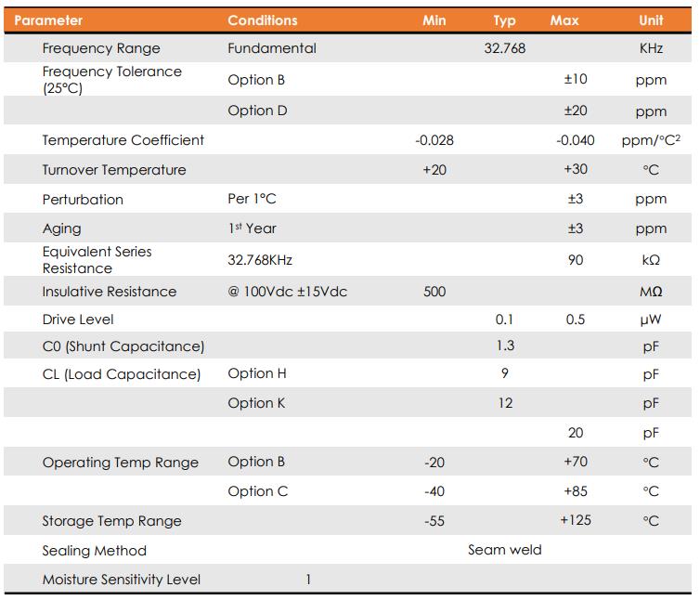The width and height of the screenshot is (700, 600).
Task: Click the @ 100Vdc ±15Vdc condition
Action: coord(288,292)
